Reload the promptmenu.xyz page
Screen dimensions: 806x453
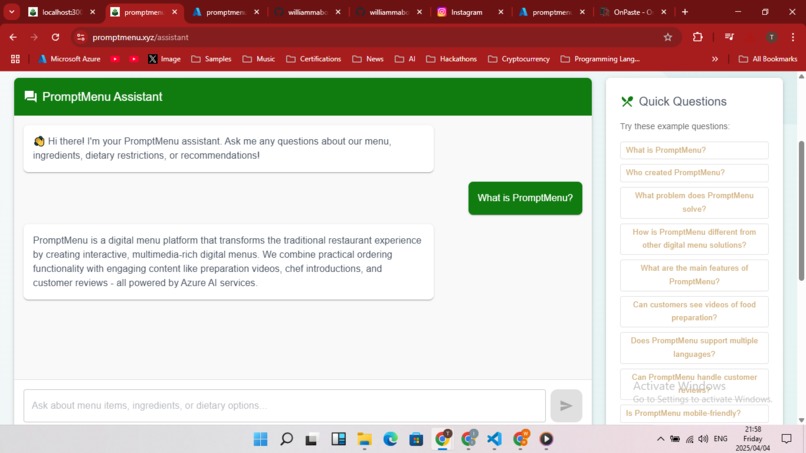tap(55, 37)
